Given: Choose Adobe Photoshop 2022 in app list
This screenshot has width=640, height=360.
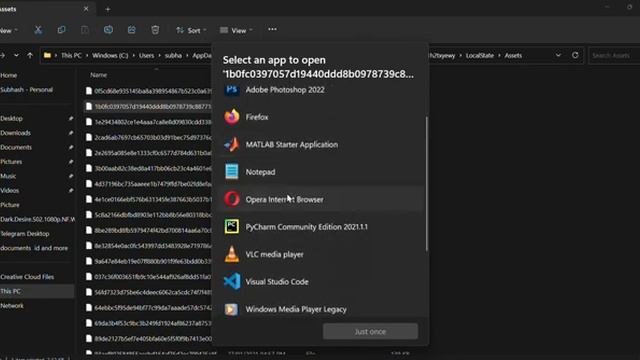Looking at the screenshot, I should (320, 90).
